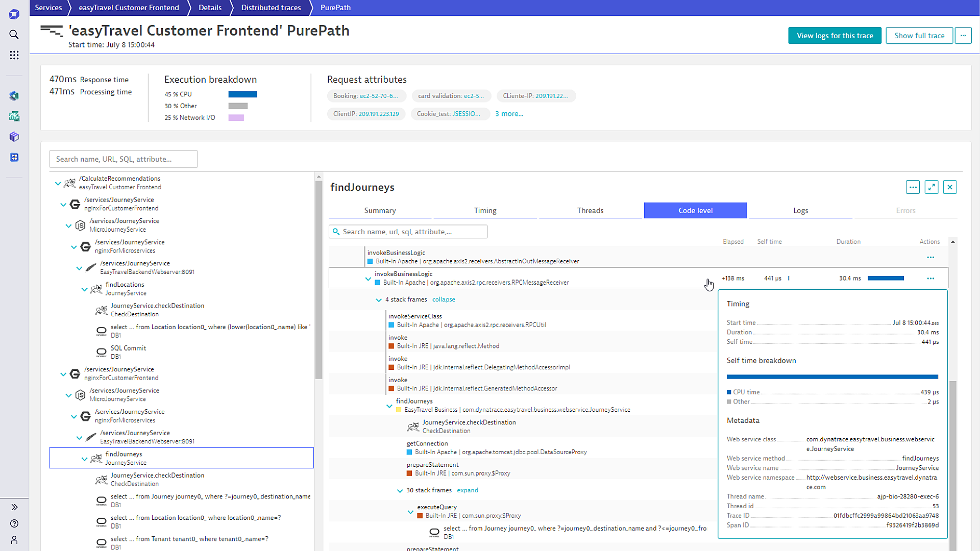Switch to the Logs tab
This screenshot has height=551, width=980.
(x=800, y=210)
